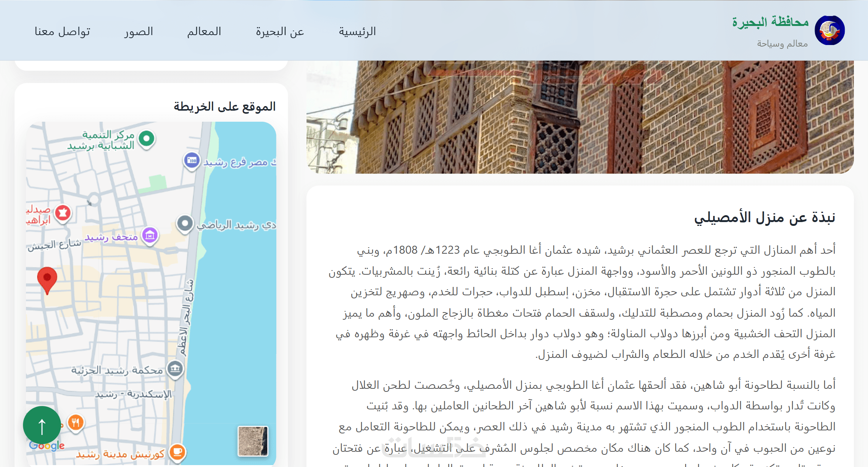This screenshot has width=868, height=467.
Task: Click the Rashid courthouse gray marker
Action: tap(175, 369)
